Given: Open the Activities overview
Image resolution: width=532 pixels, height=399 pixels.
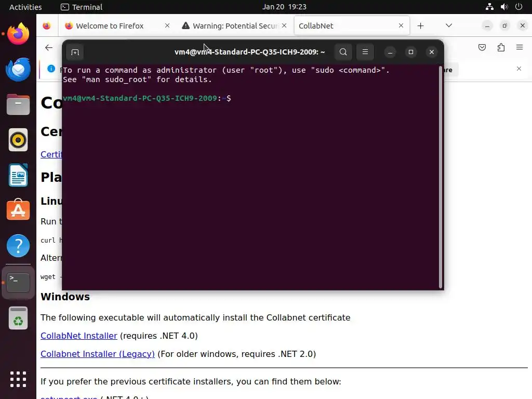Looking at the screenshot, I should click(25, 7).
